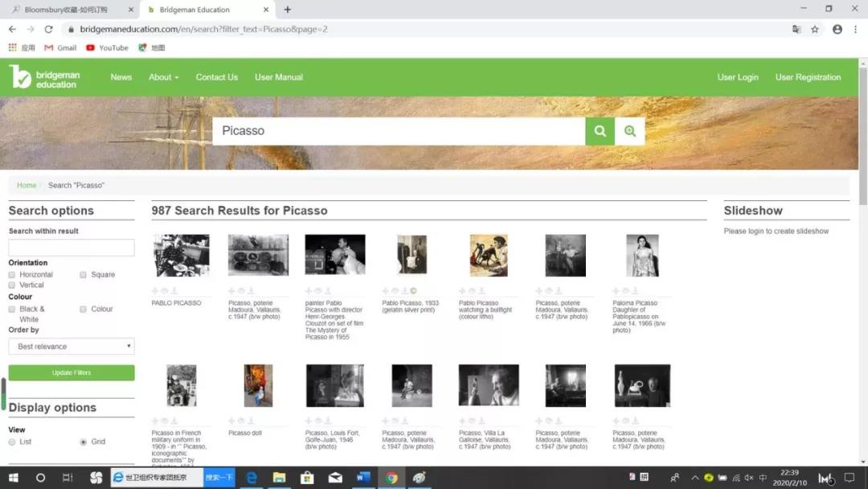Screen dimensions: 868x489
Task: Check the Colour filter checkbox
Action: (x=84, y=309)
